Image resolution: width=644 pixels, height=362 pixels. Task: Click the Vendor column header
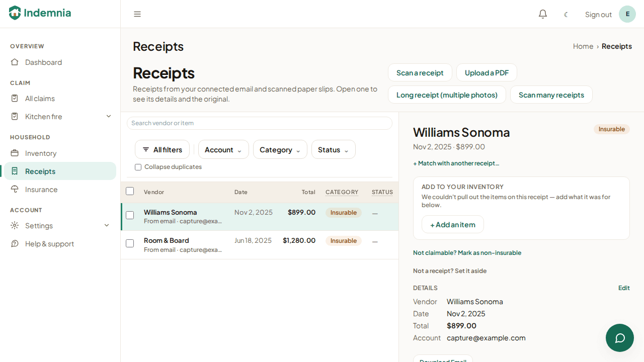tap(154, 192)
